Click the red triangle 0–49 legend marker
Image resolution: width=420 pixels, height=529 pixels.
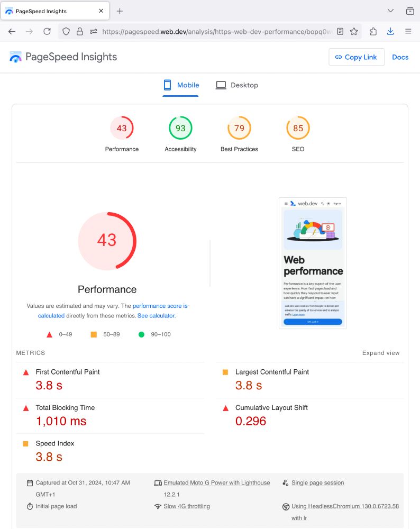tap(49, 335)
